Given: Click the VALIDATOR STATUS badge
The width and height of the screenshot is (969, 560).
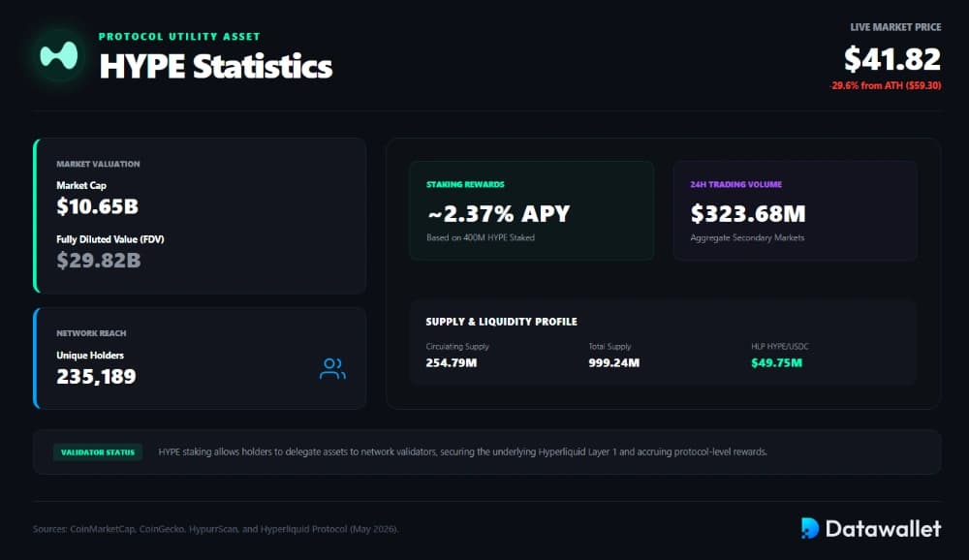Looking at the screenshot, I should click(x=98, y=451).
